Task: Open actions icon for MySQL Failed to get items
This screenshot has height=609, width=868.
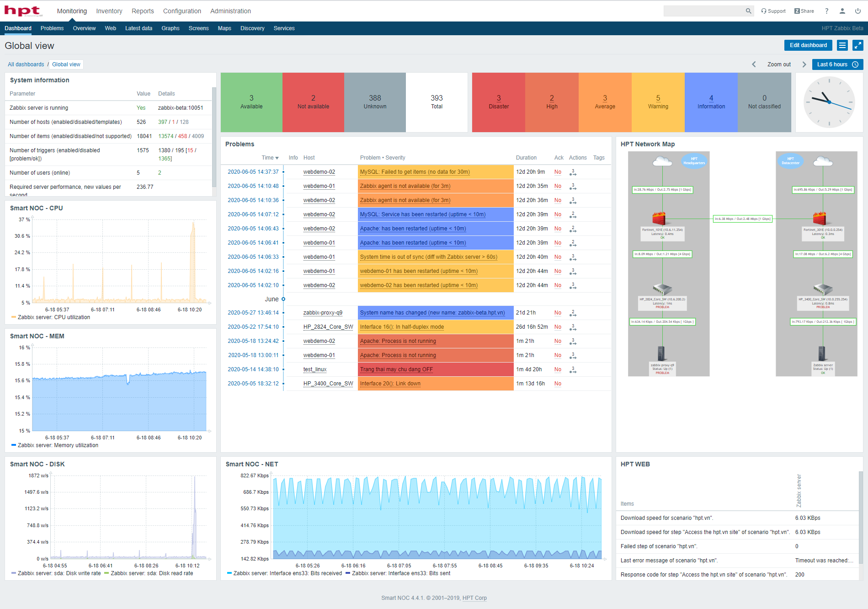Action: (x=573, y=172)
